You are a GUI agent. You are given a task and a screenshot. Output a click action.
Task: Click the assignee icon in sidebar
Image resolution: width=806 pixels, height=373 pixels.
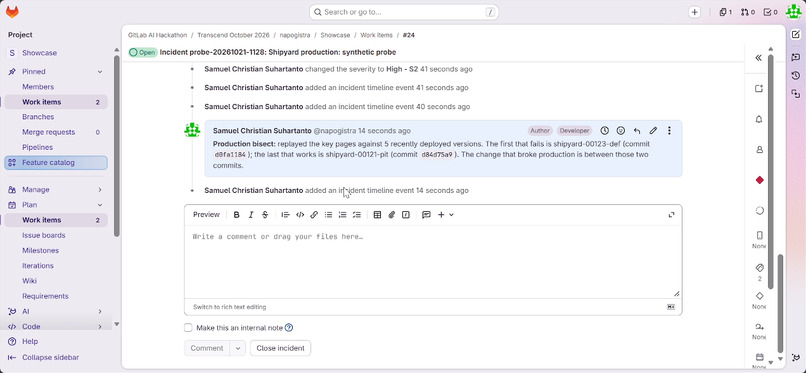click(759, 150)
